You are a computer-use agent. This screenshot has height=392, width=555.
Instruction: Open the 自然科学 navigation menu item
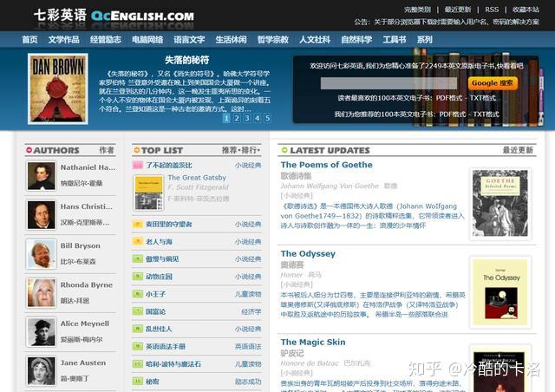(x=356, y=40)
